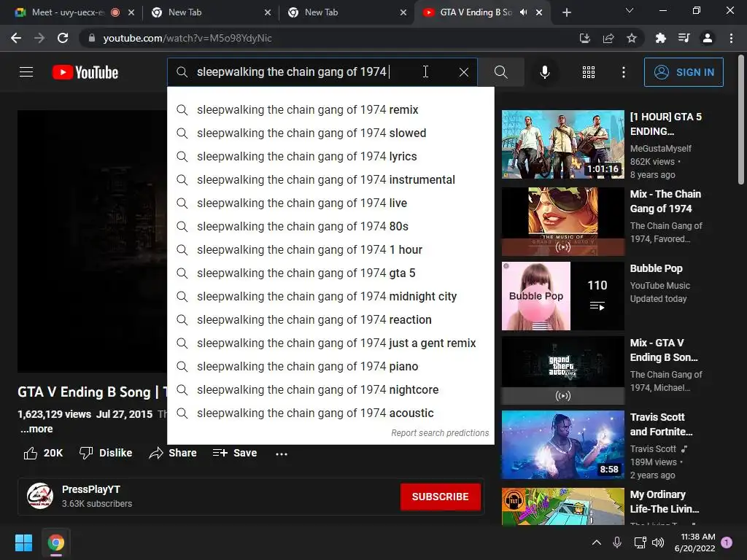Go back with the browser back arrow
Image resolution: width=747 pixels, height=560 pixels.
pyautogui.click(x=16, y=38)
